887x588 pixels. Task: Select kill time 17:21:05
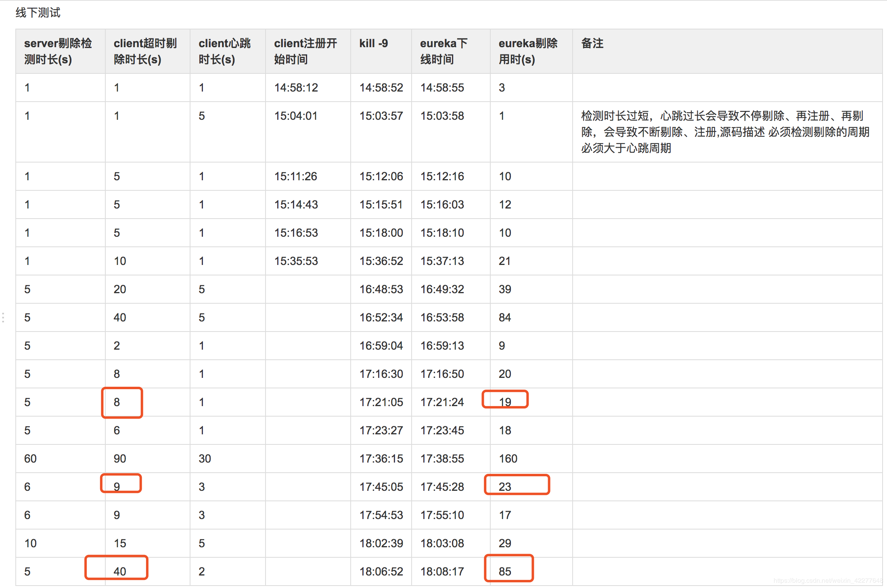381,402
